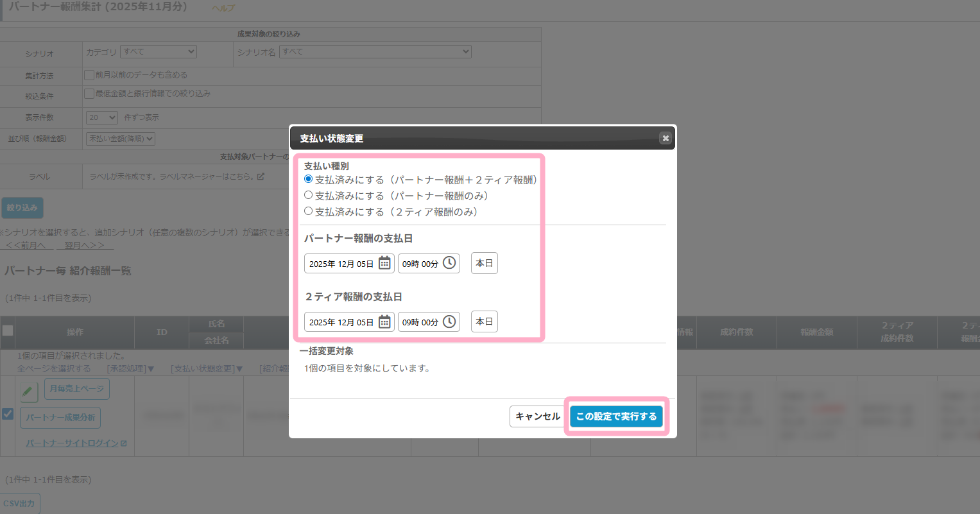Toggle 前月以前のデータも含める checkbox
Screen dimensions: 980x514
click(90, 75)
